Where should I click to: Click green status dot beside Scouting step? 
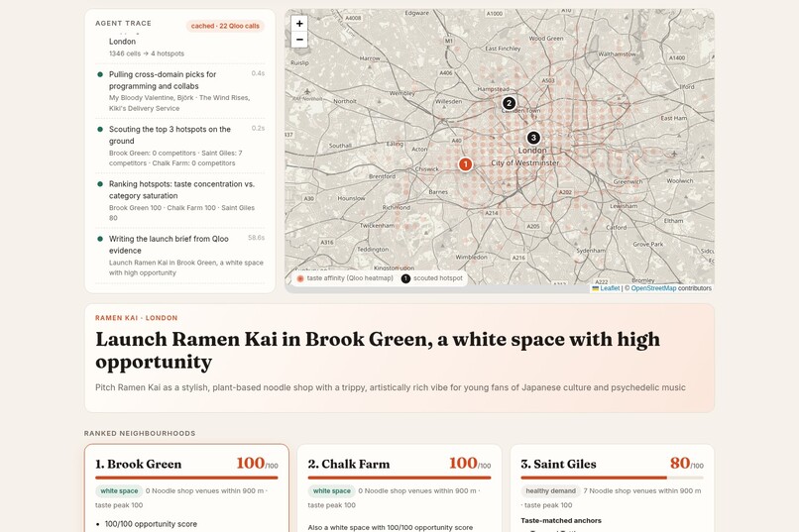100,130
